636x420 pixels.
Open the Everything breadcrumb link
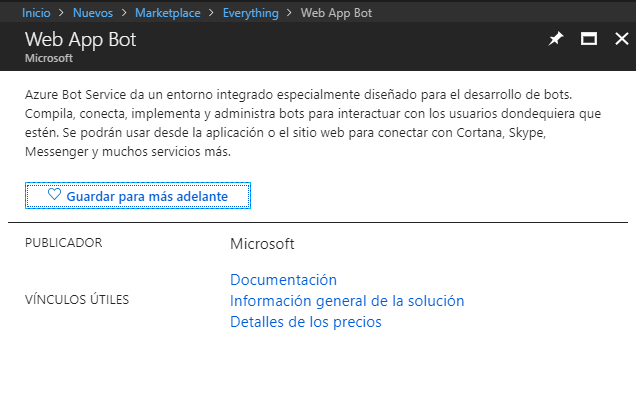tap(251, 13)
